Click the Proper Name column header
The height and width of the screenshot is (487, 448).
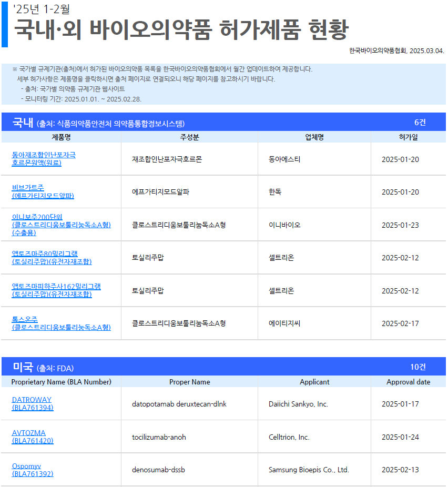coord(190,382)
